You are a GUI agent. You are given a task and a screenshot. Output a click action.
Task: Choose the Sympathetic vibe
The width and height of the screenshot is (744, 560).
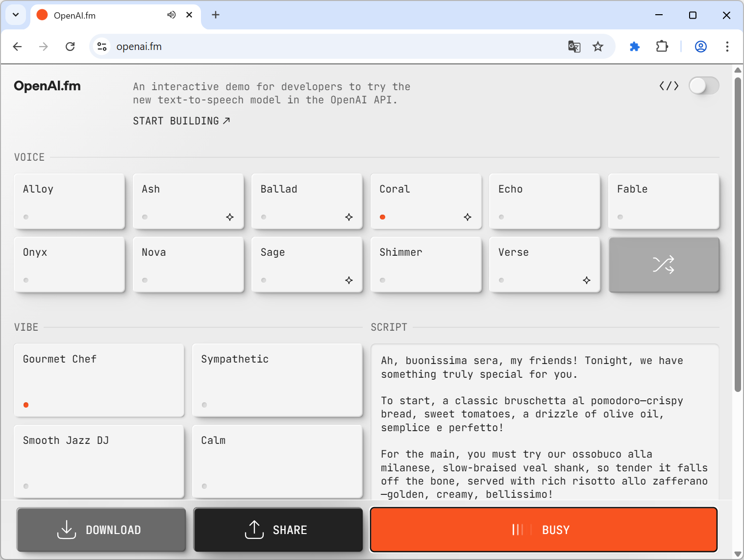tap(277, 380)
